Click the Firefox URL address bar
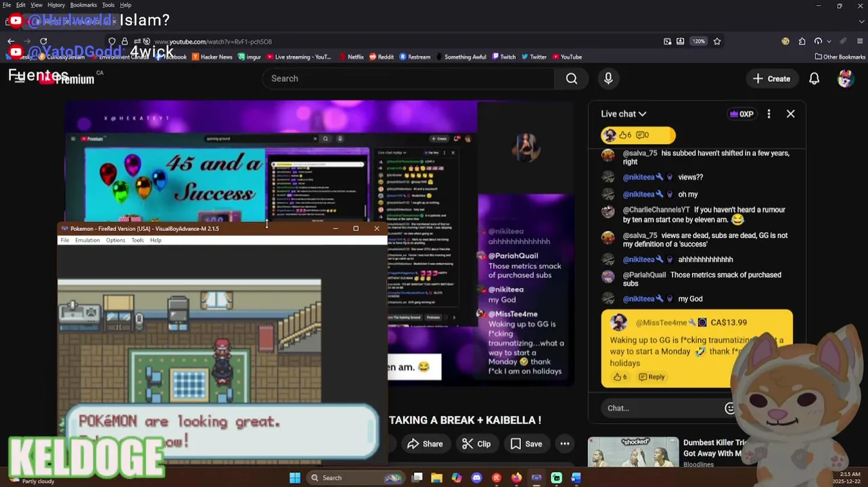 click(406, 41)
